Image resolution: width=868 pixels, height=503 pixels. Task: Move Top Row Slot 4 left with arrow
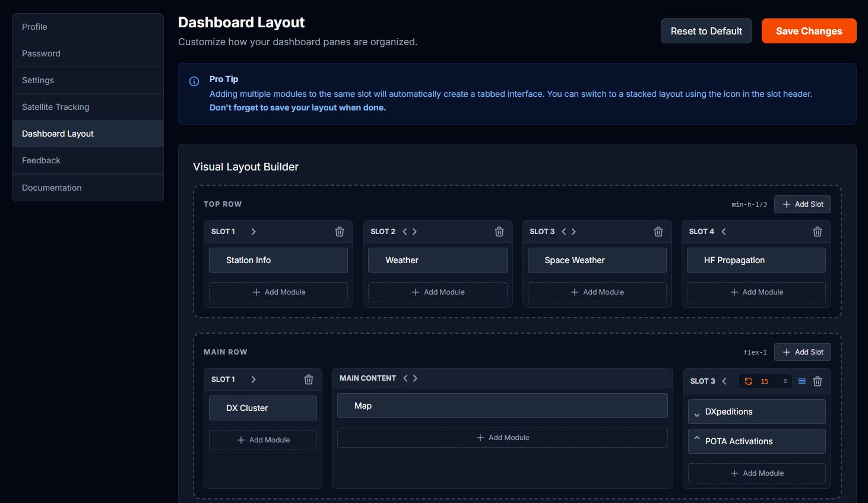(x=724, y=232)
